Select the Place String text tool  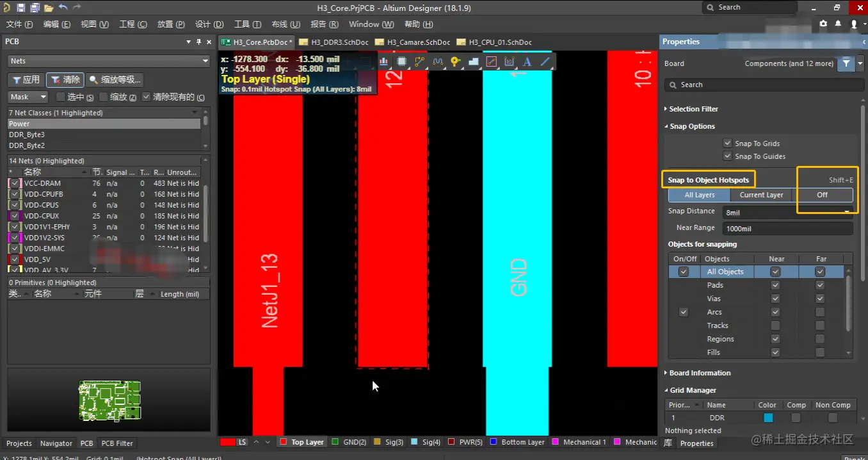527,62
